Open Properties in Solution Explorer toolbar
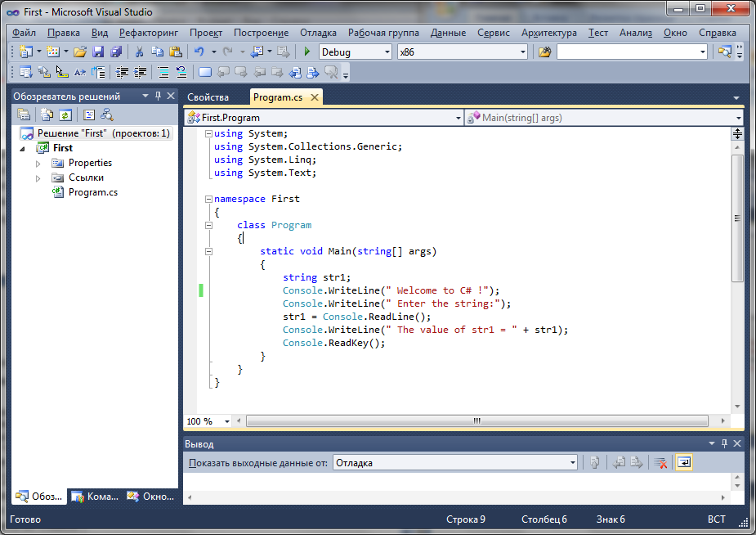 click(24, 115)
